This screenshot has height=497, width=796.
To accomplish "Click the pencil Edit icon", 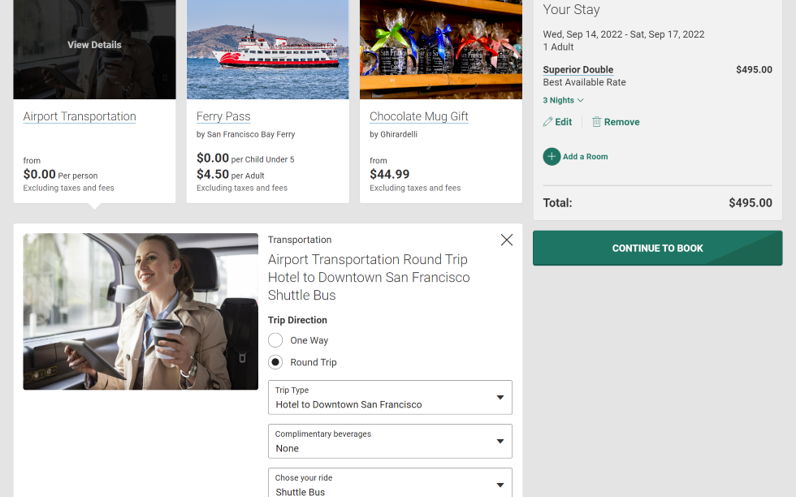I will pyautogui.click(x=547, y=122).
